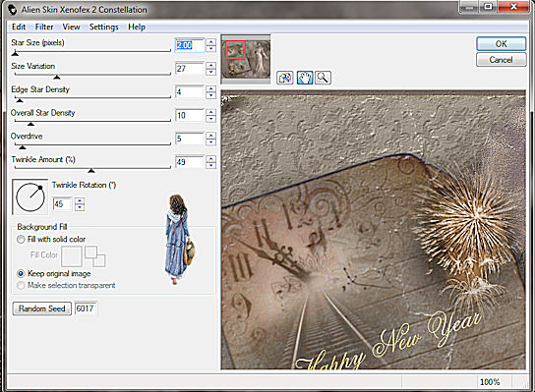Viewport: 535px width, 392px height.
Task: Select the hand pan tool icon
Action: pyautogui.click(x=305, y=78)
